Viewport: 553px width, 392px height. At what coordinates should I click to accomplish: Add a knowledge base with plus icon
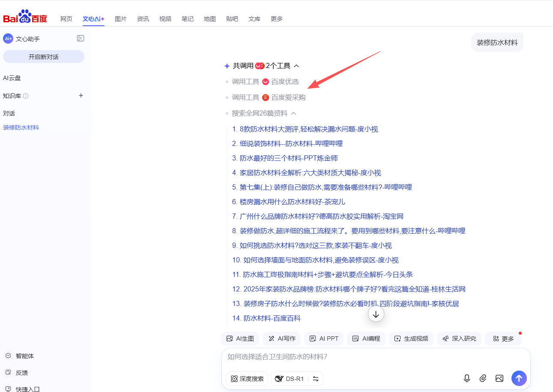point(81,95)
